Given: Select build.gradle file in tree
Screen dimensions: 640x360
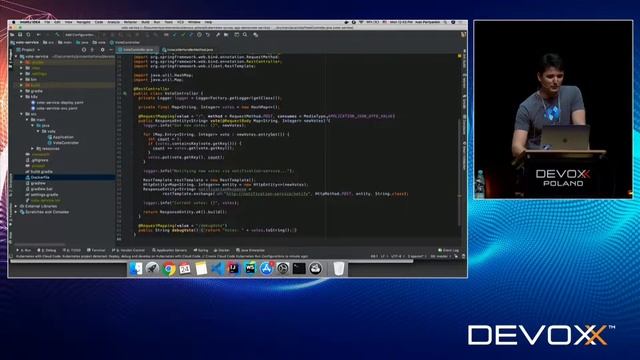Looking at the screenshot, I should pyautogui.click(x=39, y=172).
